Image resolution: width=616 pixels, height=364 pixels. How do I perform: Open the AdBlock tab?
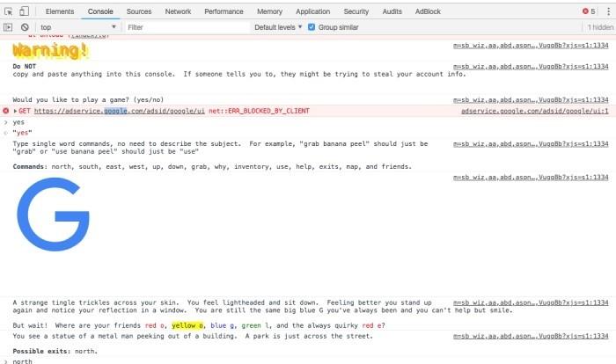click(x=428, y=11)
